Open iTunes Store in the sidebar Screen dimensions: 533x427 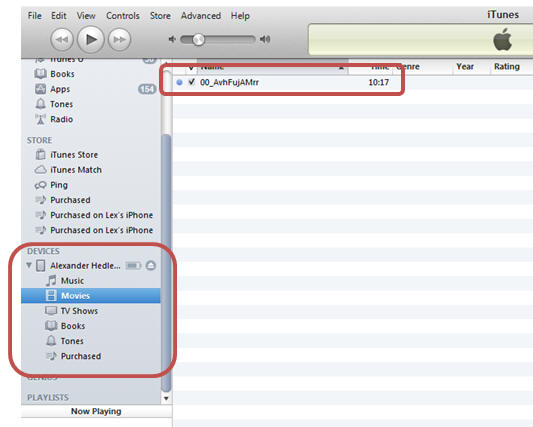[x=74, y=155]
